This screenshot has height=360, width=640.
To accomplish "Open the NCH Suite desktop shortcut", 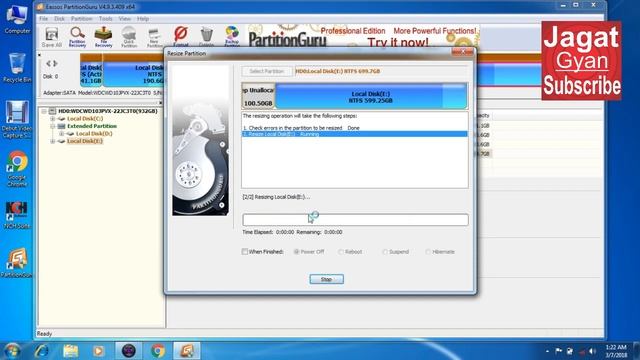I will [17, 215].
